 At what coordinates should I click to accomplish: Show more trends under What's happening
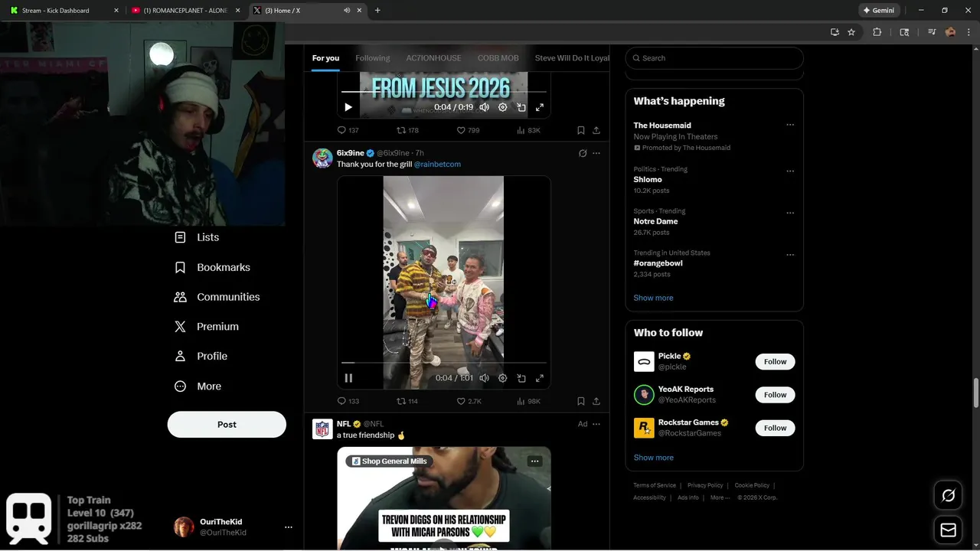pyautogui.click(x=653, y=298)
